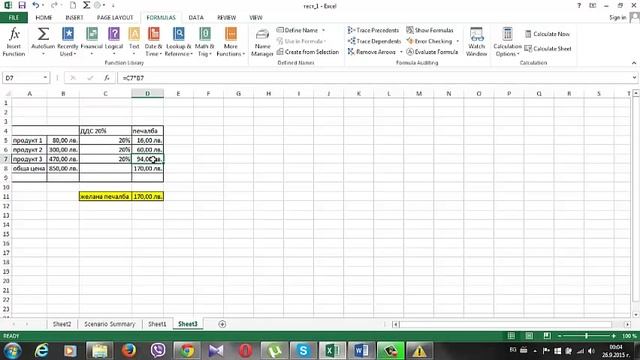640x360 pixels.
Task: Switch to the PAGE LAYOUT tab
Action: click(x=115, y=18)
